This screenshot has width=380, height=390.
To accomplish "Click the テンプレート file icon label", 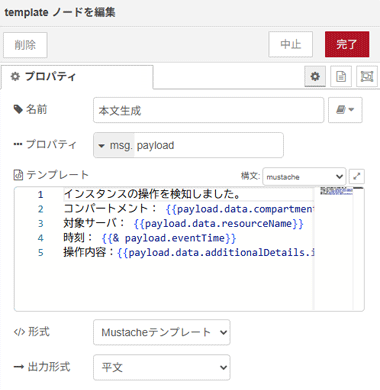I will pyautogui.click(x=18, y=175).
